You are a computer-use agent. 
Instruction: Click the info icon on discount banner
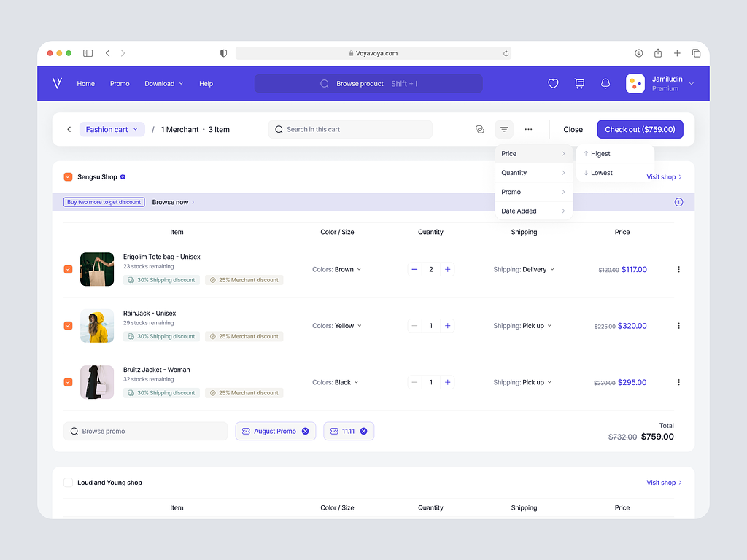coord(678,202)
